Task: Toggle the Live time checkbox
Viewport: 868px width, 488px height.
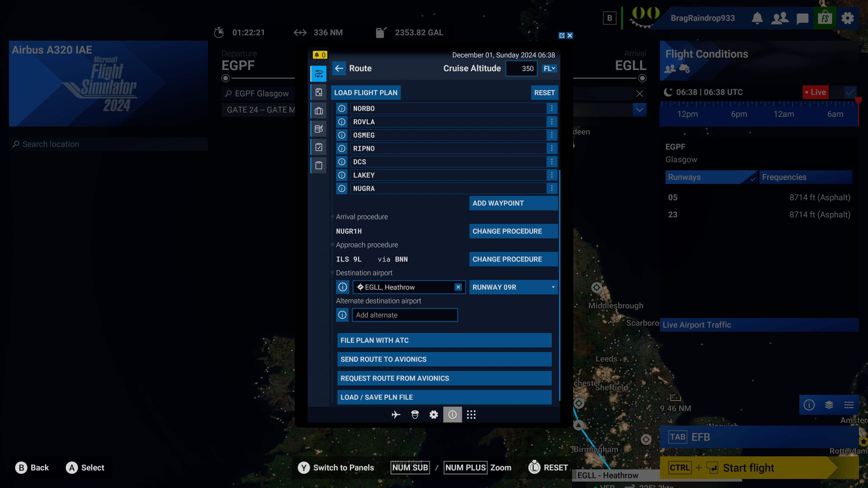Action: pyautogui.click(x=850, y=92)
